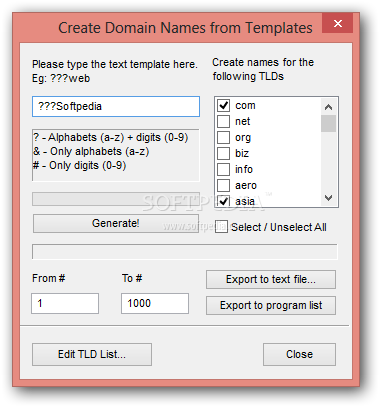The height and width of the screenshot is (407, 380).
Task: Check the aero TLD checkbox
Action: (x=223, y=185)
